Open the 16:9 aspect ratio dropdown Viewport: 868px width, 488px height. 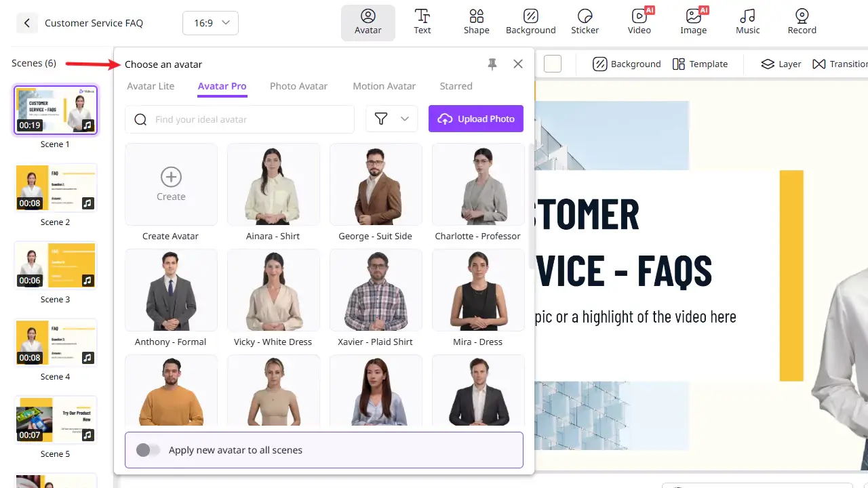pos(210,23)
